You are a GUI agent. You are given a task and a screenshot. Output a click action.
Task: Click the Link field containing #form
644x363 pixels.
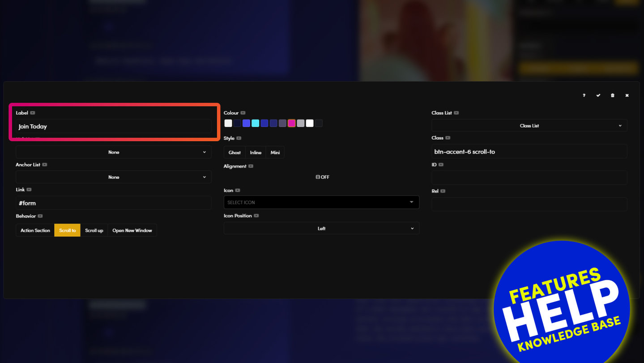[x=114, y=203]
